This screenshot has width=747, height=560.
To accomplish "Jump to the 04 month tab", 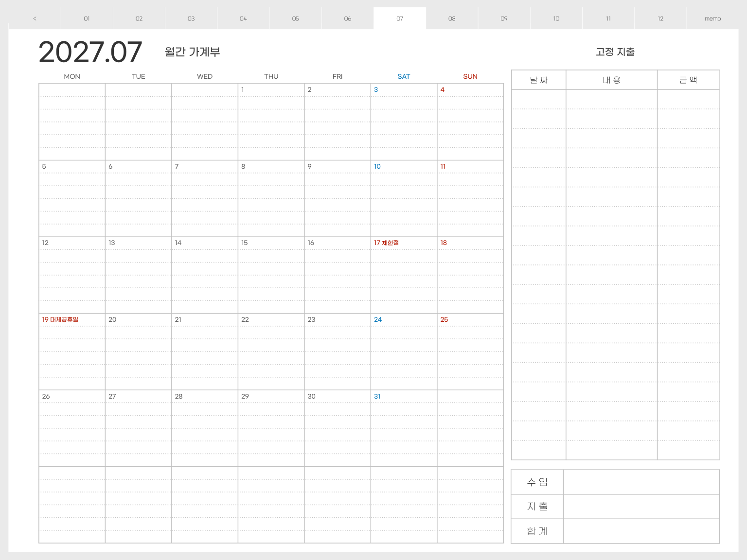I will [243, 18].
